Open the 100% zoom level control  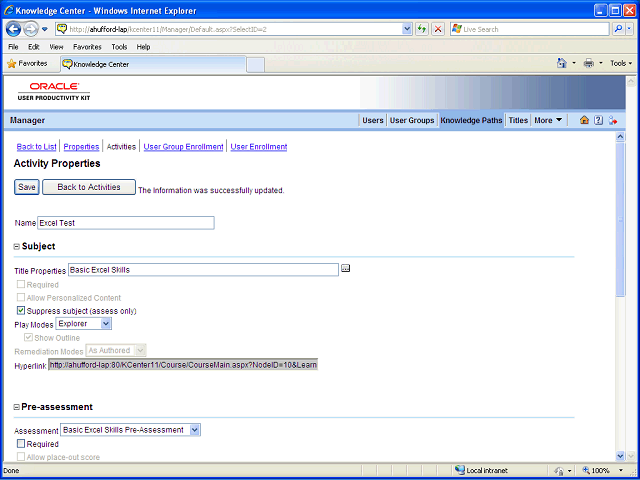[x=602, y=471]
